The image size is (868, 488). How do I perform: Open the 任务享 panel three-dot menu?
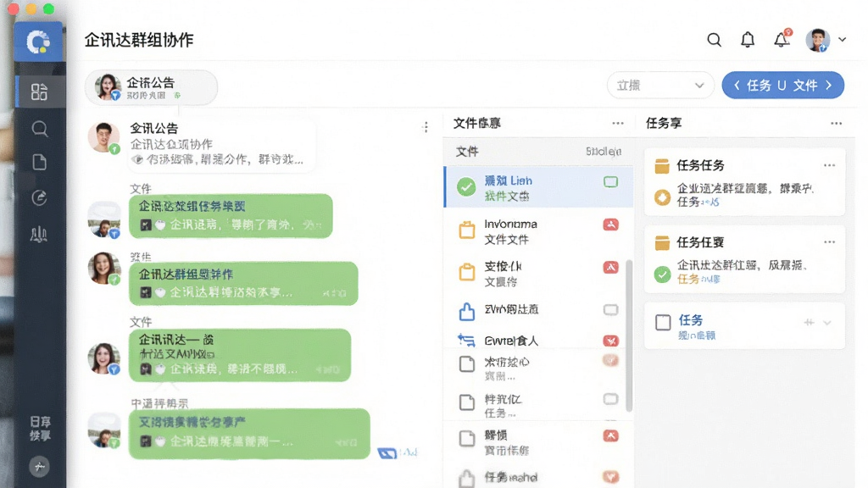pos(836,124)
